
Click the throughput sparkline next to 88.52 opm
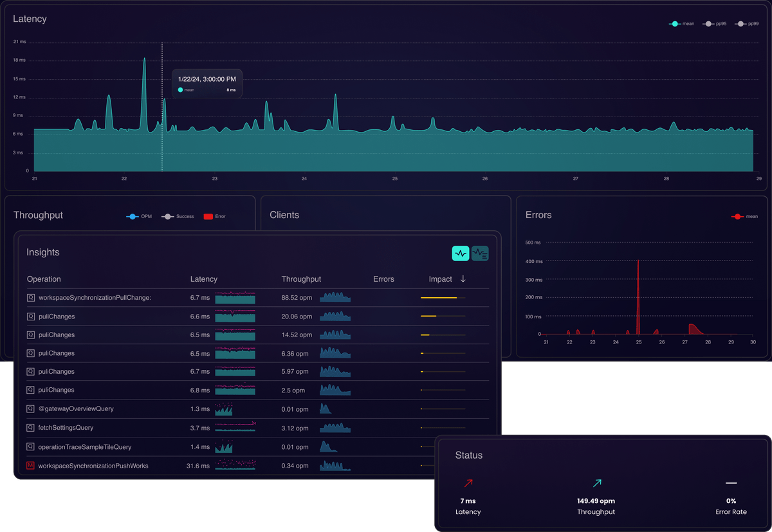click(x=335, y=297)
